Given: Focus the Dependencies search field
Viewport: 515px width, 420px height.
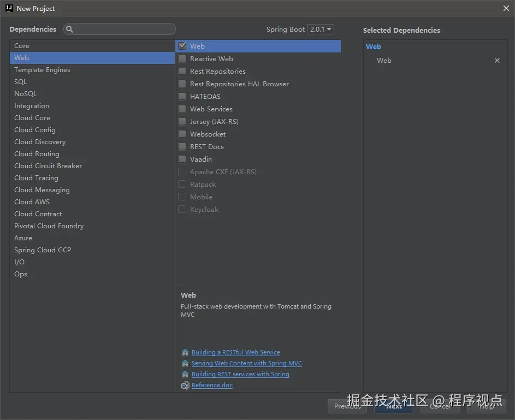Looking at the screenshot, I should click(120, 29).
